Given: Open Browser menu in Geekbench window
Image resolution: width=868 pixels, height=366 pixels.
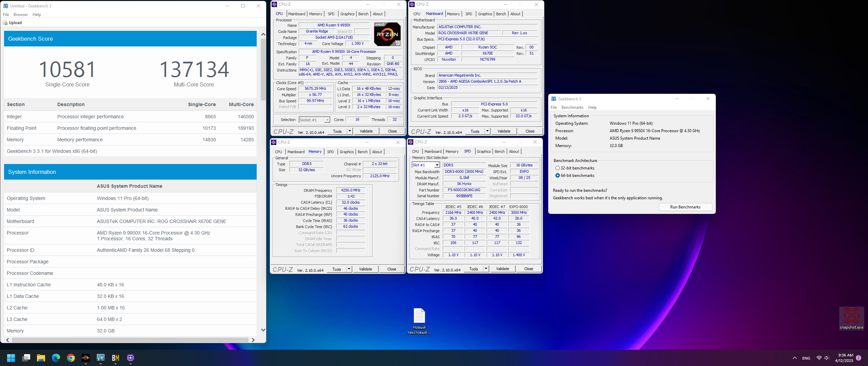Looking at the screenshot, I should pyautogui.click(x=21, y=15).
